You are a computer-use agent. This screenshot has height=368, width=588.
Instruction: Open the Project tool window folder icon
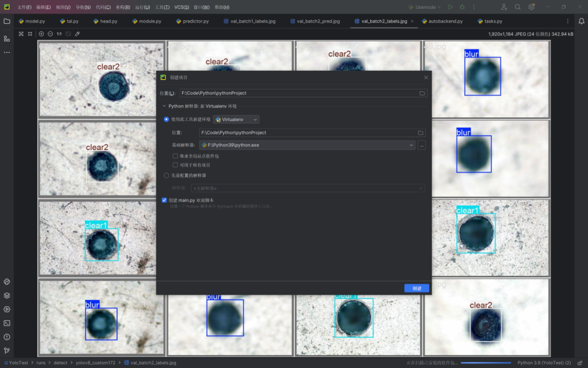7,21
